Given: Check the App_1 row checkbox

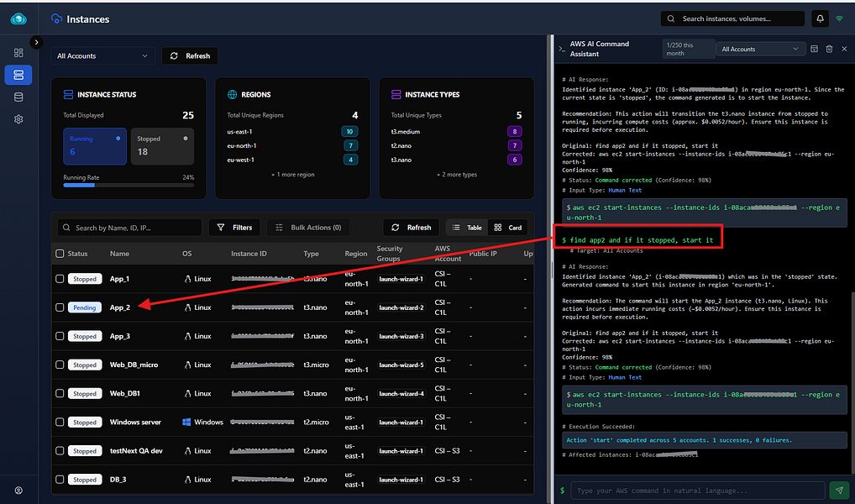Looking at the screenshot, I should tap(60, 279).
